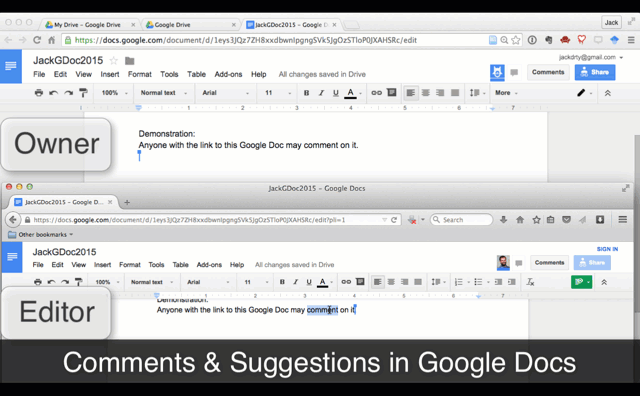The height and width of the screenshot is (396, 640).
Task: Open the Arial font dropdown in Owner window
Action: [225, 93]
